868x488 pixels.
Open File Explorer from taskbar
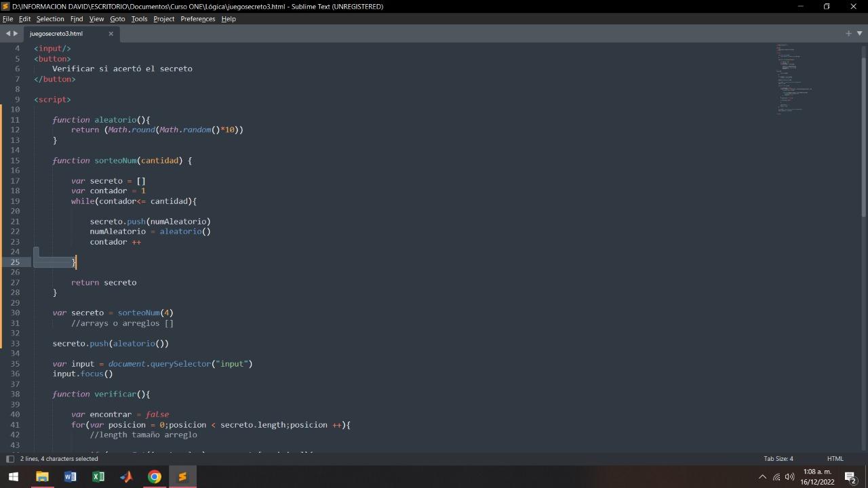coord(42,476)
